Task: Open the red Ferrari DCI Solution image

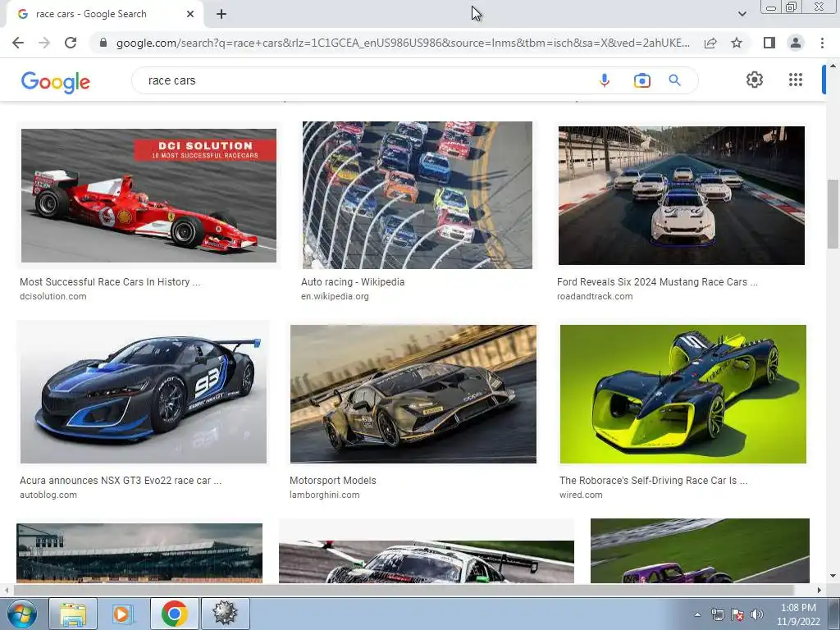Action: (149, 195)
